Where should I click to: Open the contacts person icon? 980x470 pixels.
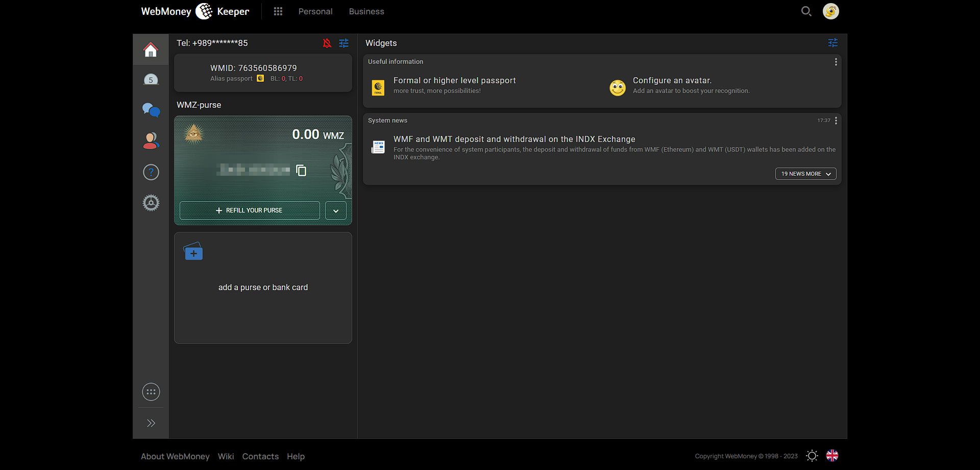(151, 140)
